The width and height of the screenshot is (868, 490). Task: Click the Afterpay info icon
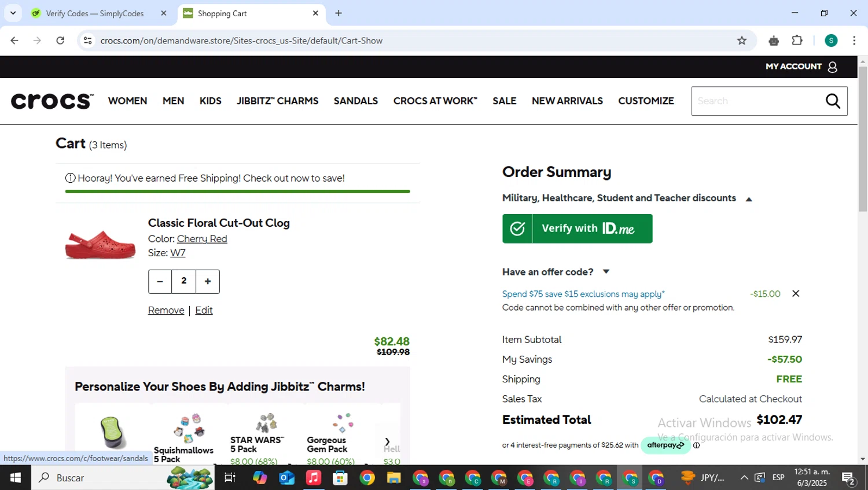697,445
